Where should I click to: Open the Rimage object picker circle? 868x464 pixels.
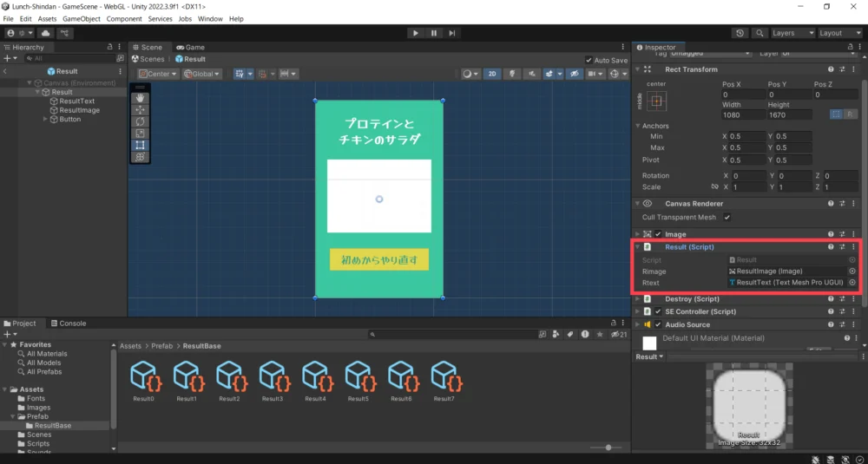(852, 271)
